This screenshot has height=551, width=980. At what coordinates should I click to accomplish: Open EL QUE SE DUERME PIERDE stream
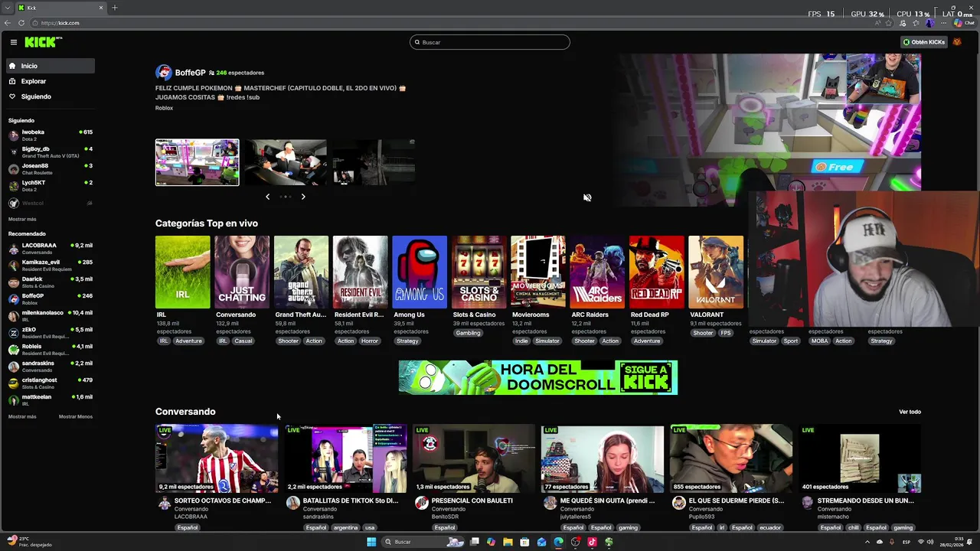coord(731,459)
